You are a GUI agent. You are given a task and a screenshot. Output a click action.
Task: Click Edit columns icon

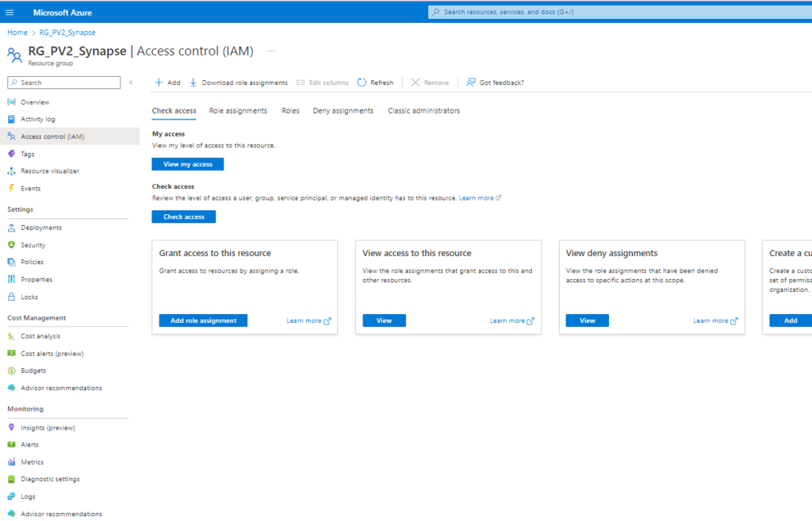coord(301,82)
